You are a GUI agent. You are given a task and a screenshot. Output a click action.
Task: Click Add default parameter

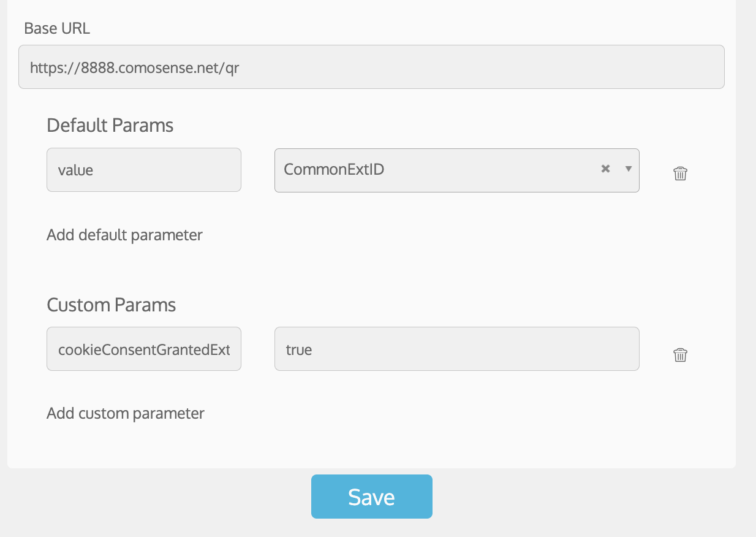coord(124,235)
